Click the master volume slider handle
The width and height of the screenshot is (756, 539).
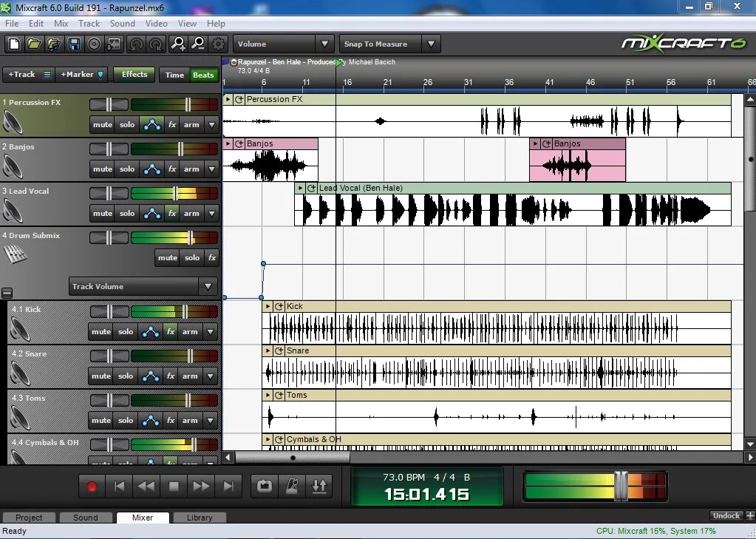(621, 486)
